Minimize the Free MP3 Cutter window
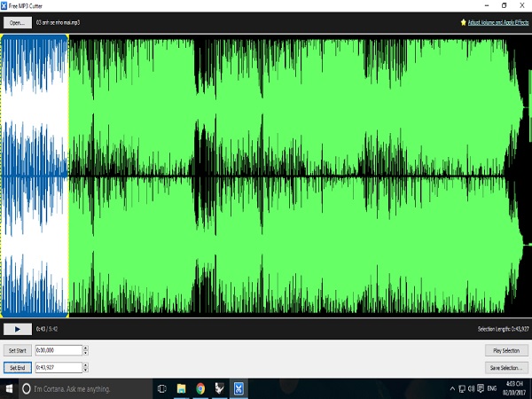The image size is (532, 399). pos(487,5)
